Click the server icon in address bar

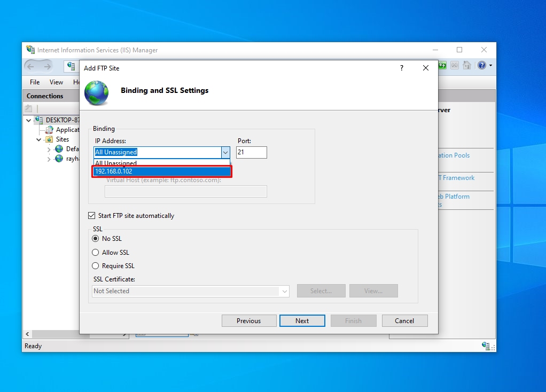(x=72, y=66)
